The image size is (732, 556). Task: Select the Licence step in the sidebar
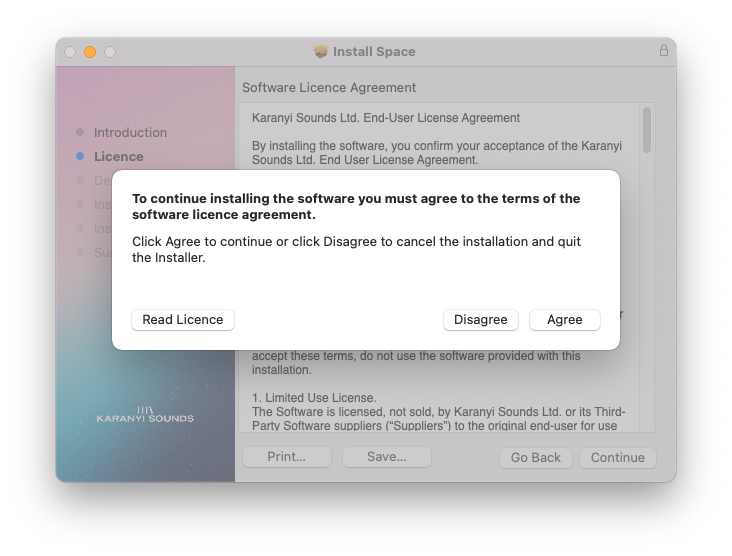[x=119, y=156]
